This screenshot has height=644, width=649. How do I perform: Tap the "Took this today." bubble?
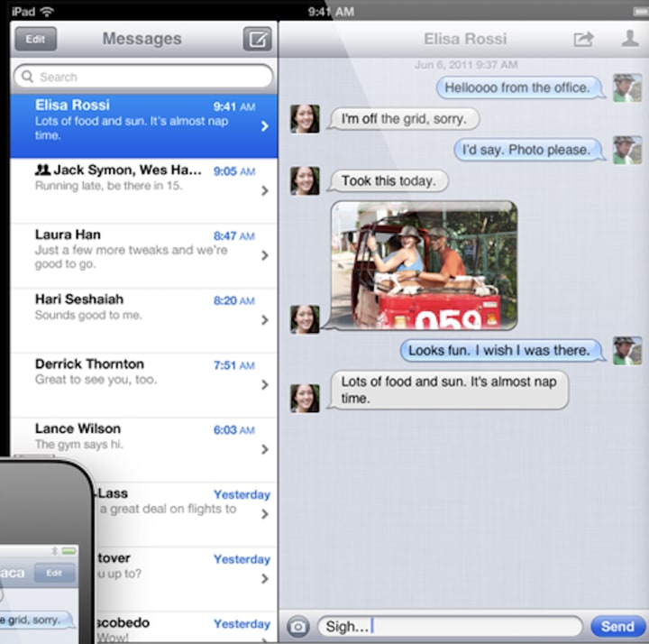(388, 181)
